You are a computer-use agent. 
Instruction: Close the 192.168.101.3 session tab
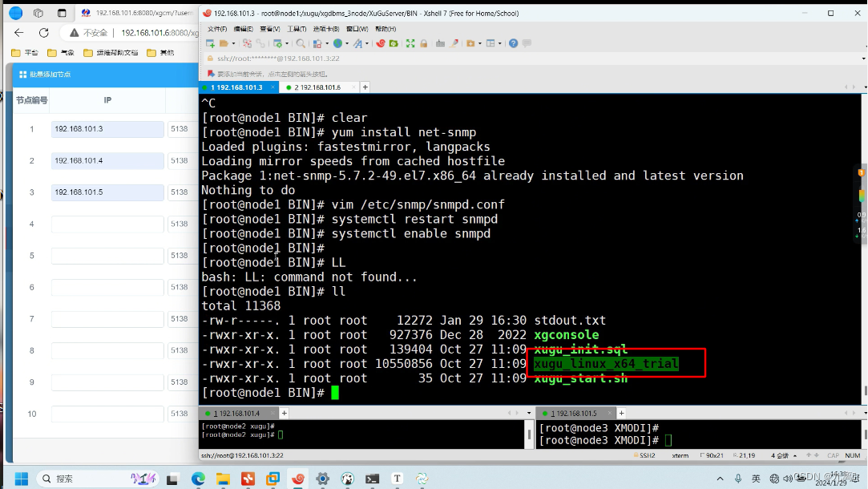tap(273, 87)
